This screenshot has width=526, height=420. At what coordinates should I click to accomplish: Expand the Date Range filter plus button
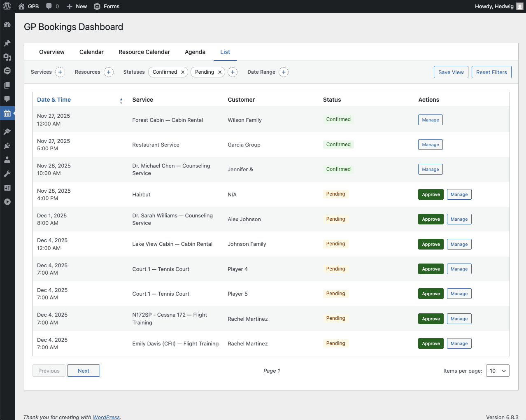coord(284,72)
